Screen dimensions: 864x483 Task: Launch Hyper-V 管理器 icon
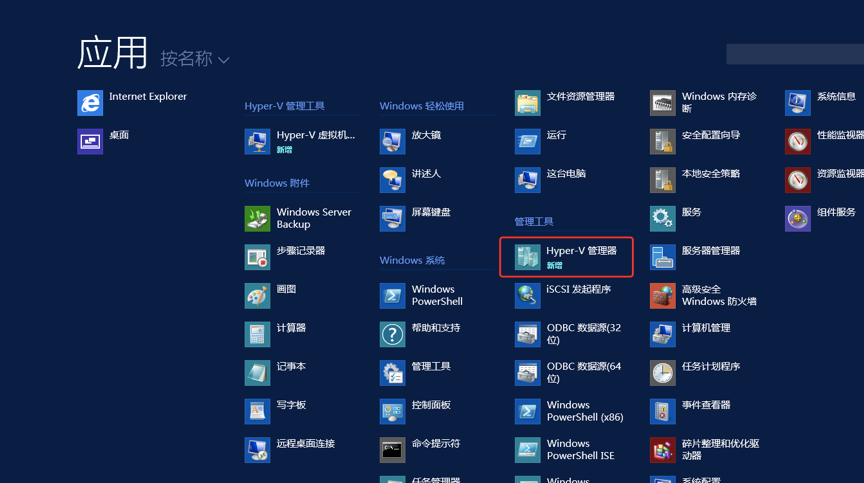[527, 257]
